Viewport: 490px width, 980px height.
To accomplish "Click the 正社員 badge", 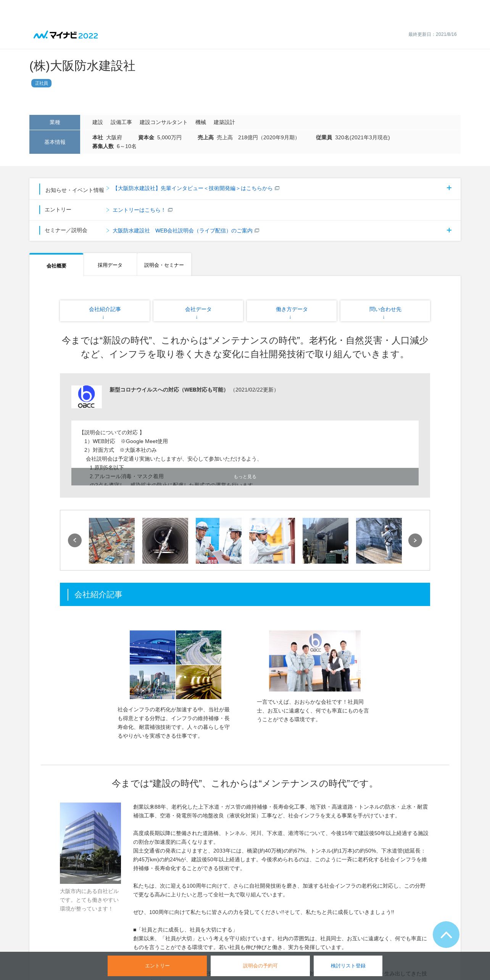I will (x=41, y=83).
